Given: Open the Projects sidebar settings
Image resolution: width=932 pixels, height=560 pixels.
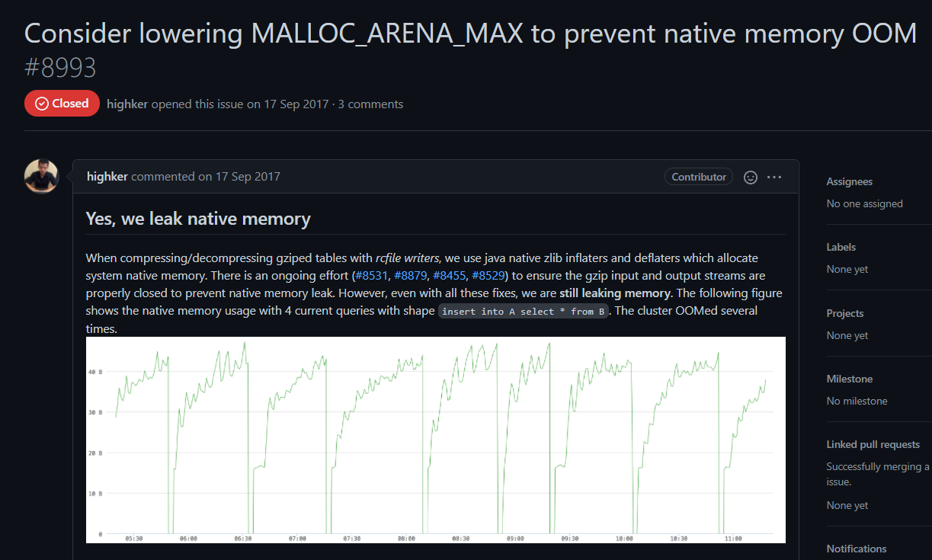Looking at the screenshot, I should tap(847, 313).
